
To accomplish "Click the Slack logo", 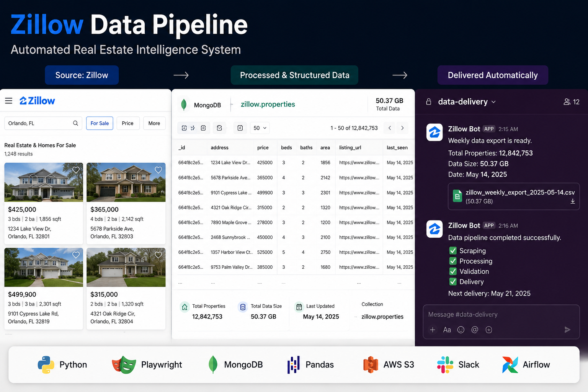I will pyautogui.click(x=445, y=365).
